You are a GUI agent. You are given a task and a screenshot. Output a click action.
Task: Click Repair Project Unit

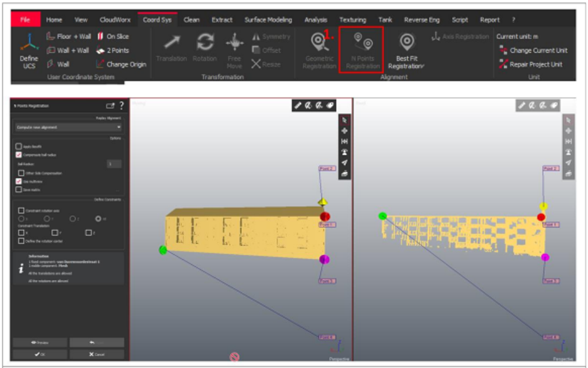click(x=531, y=64)
